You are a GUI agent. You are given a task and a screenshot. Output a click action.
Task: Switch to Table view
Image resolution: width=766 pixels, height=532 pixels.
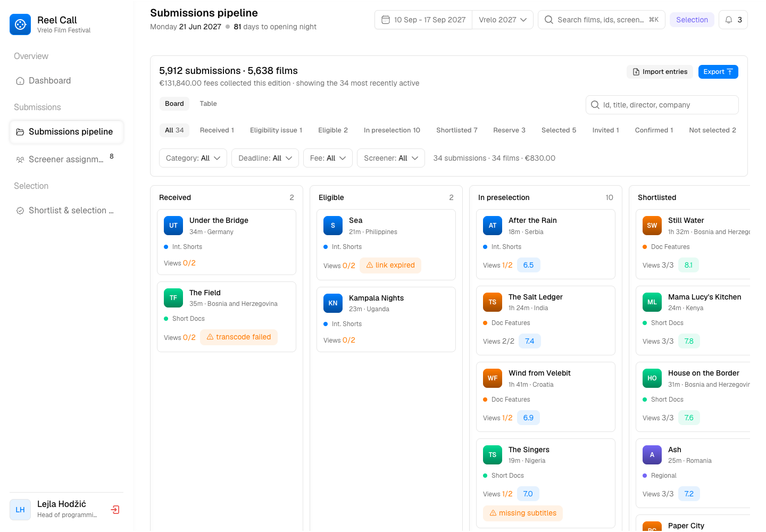point(208,104)
